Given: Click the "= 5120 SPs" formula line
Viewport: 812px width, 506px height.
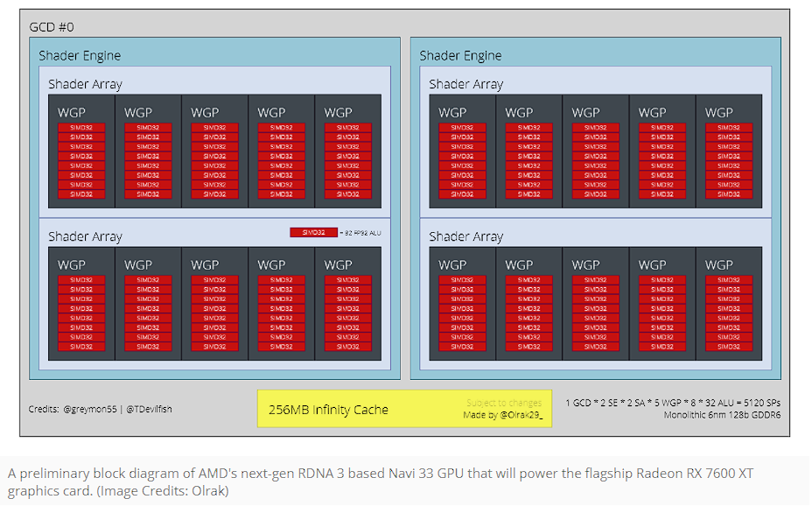Looking at the screenshot, I should 673,403.
